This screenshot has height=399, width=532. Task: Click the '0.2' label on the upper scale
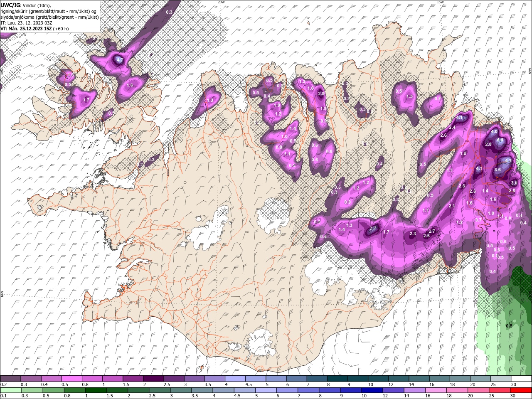click(x=3, y=384)
